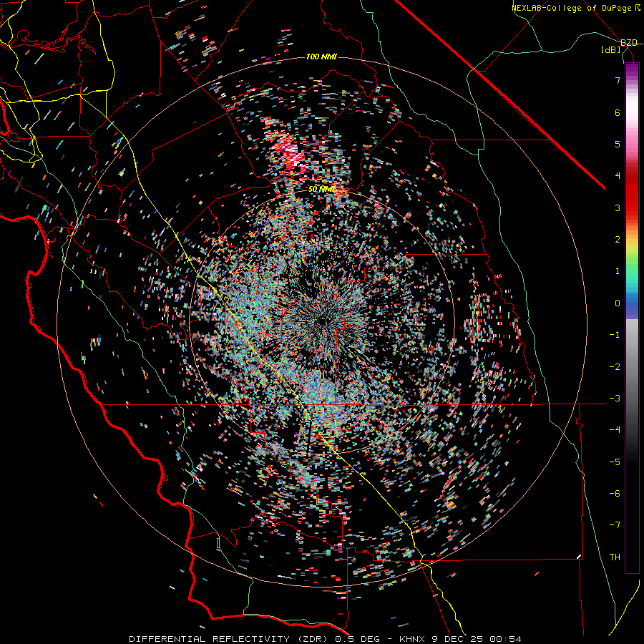Click the '7' value on the color scale
This screenshot has height=644, width=644.
coord(618,80)
